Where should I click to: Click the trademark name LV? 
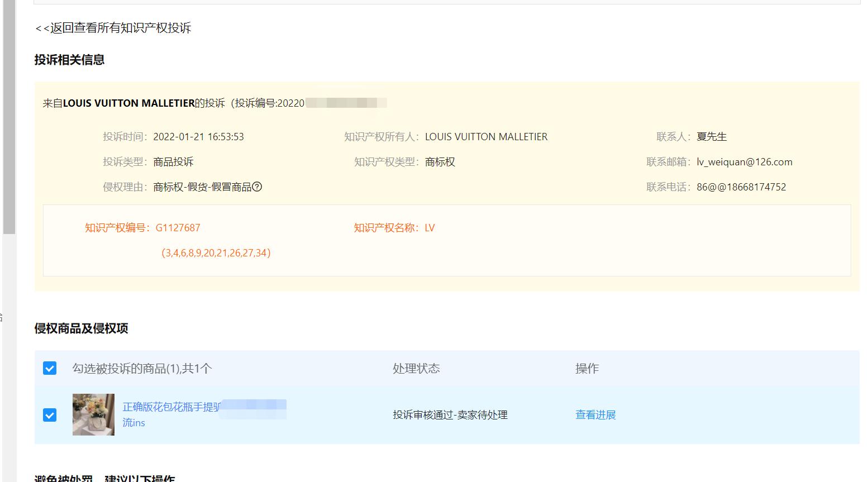430,227
